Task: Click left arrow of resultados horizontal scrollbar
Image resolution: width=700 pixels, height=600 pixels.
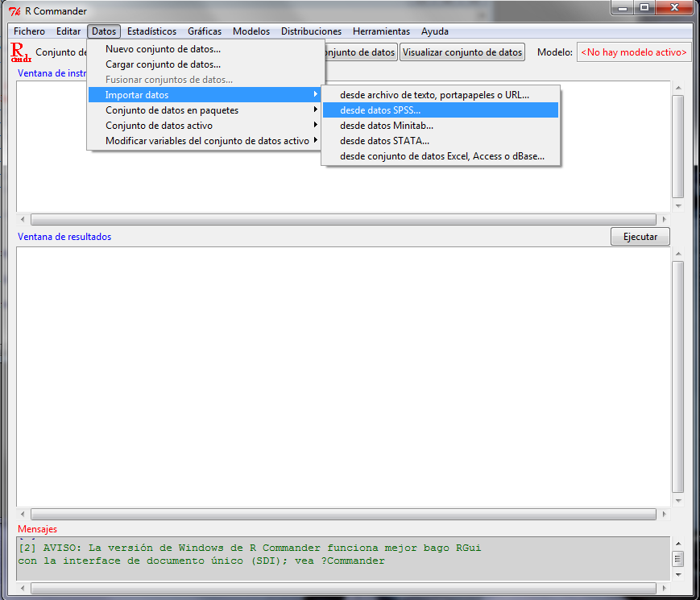Action: click(x=23, y=515)
